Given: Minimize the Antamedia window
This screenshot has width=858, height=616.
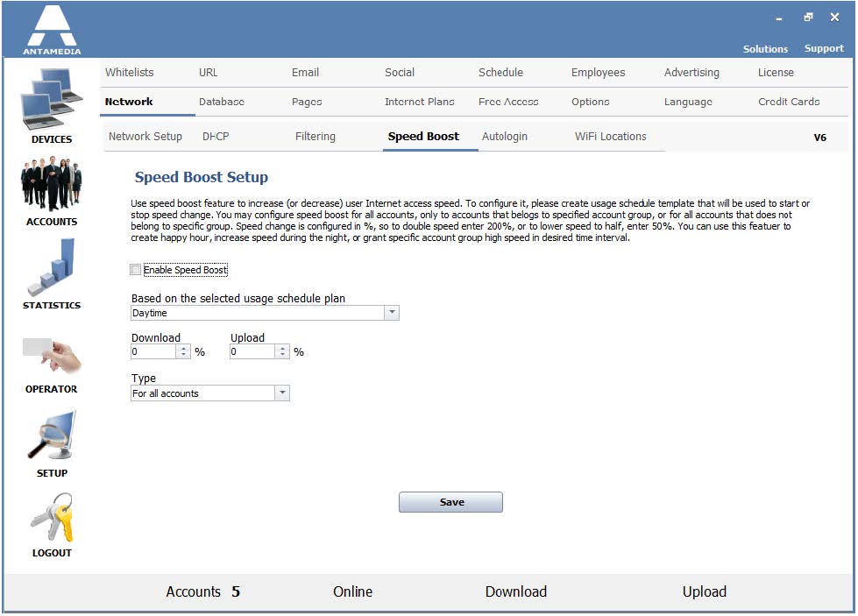Looking at the screenshot, I should click(778, 19).
